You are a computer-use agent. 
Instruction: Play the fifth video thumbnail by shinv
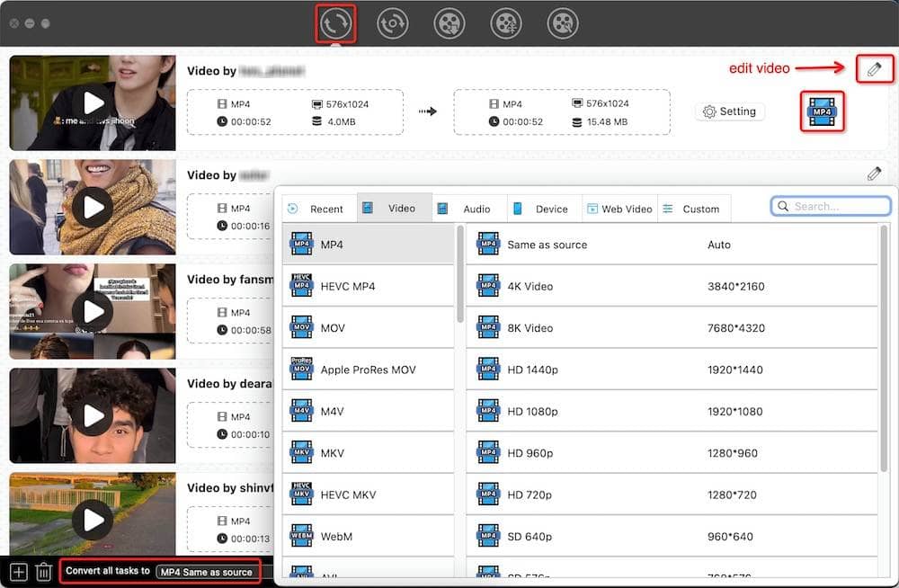93,520
